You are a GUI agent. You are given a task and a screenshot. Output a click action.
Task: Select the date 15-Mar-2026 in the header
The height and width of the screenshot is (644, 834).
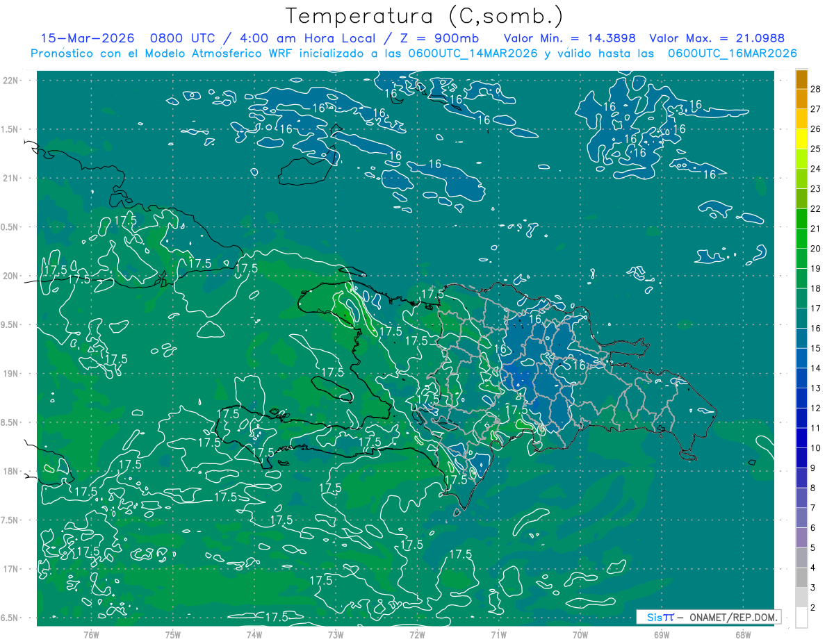86,38
